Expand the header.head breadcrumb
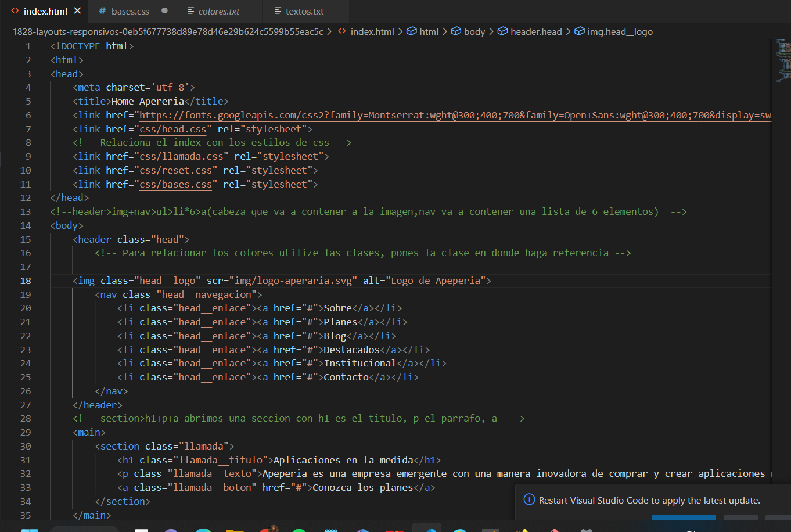Screen dimensions: 791x532 [x=530, y=31]
